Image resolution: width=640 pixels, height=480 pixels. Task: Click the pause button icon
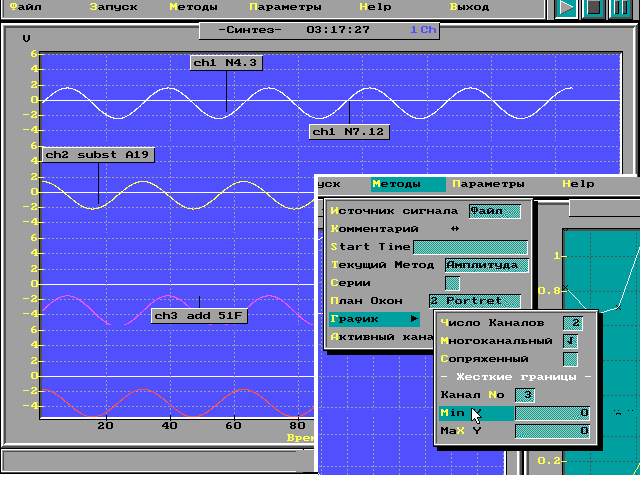[x=620, y=8]
